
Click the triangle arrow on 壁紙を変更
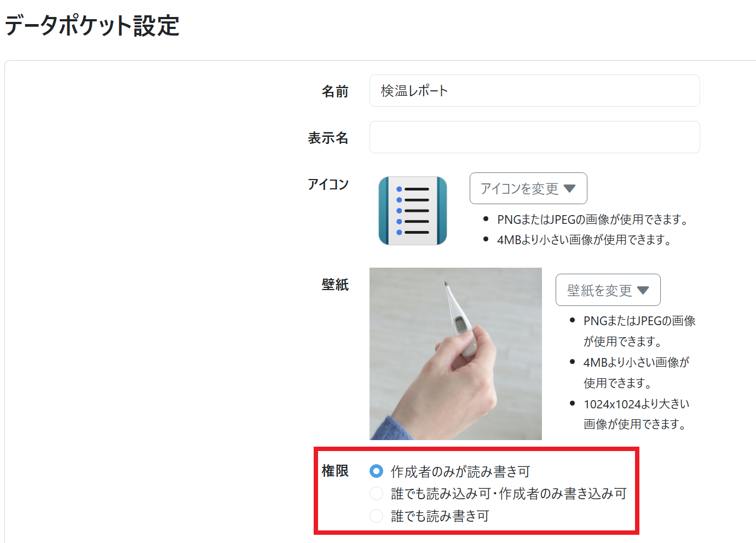pyautogui.click(x=643, y=290)
